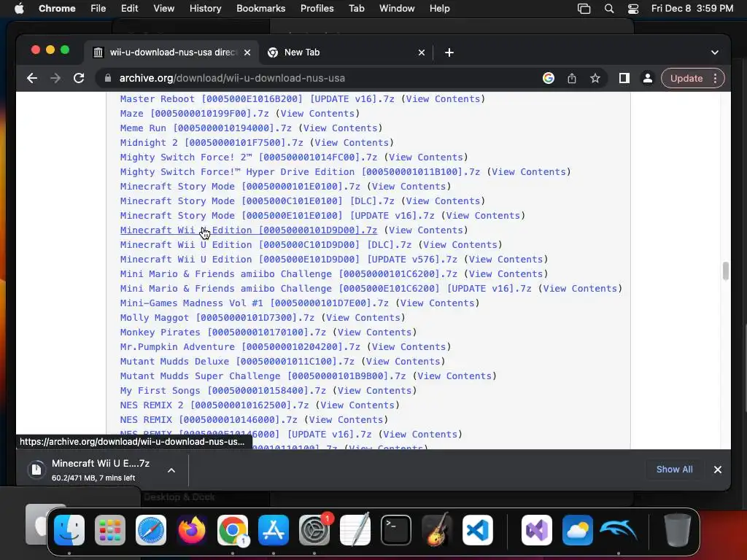Click the Stage Manager menu bar icon

584,9
